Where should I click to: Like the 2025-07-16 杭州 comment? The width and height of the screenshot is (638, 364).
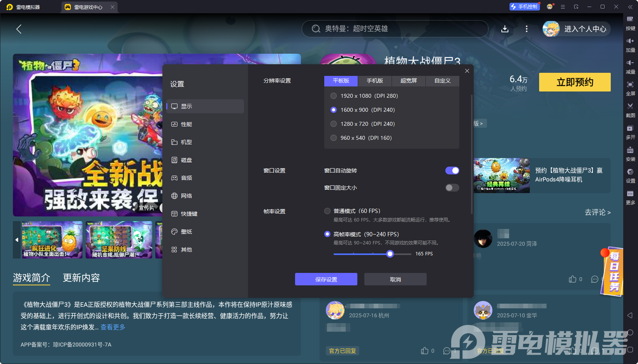coord(425,351)
